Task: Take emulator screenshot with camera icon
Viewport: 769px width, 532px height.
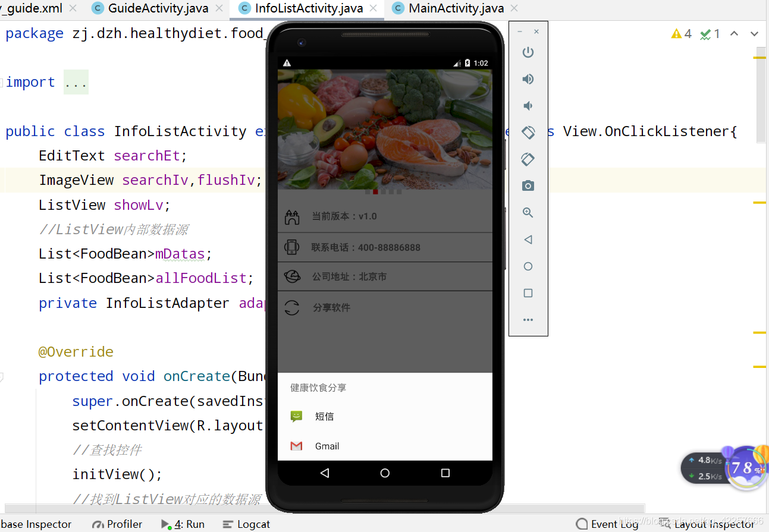Action: [x=528, y=186]
